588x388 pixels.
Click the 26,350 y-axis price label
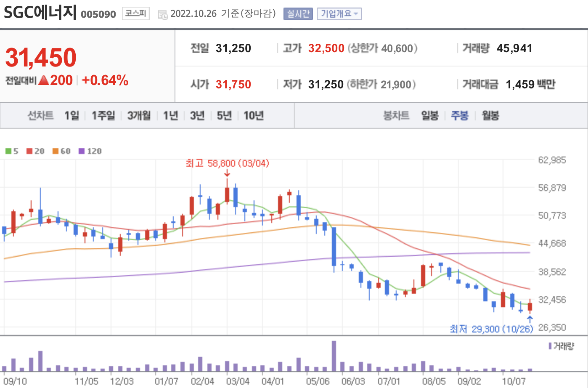point(552,327)
